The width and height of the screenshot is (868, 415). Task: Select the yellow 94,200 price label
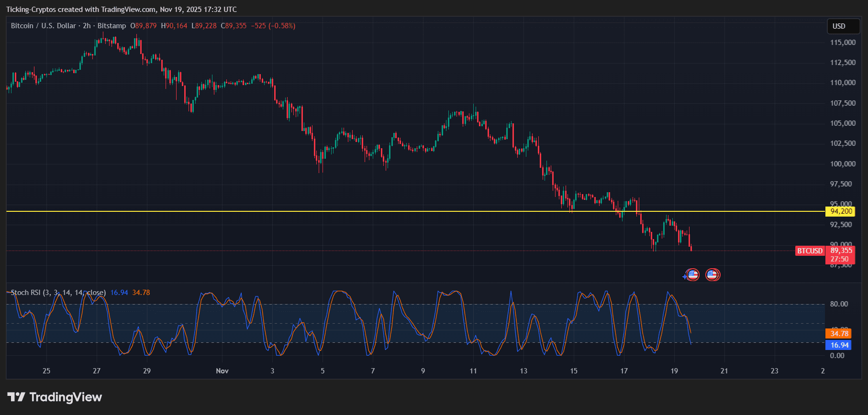pyautogui.click(x=840, y=211)
